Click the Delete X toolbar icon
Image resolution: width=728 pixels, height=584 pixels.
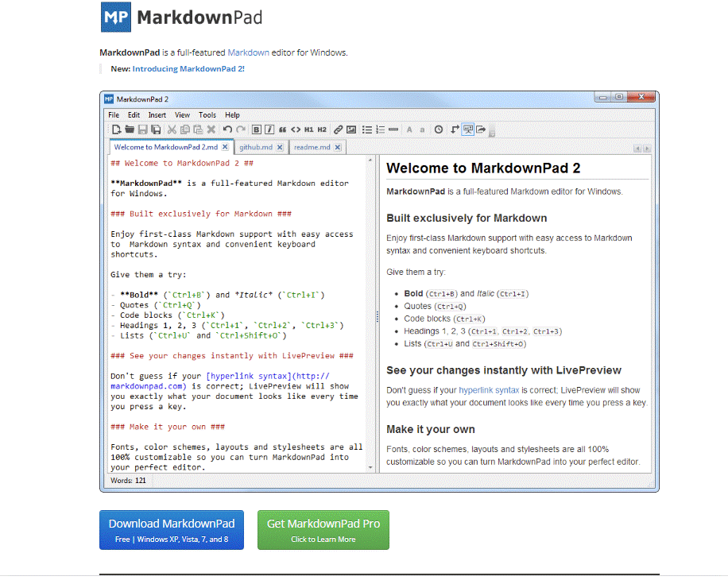[x=211, y=130]
